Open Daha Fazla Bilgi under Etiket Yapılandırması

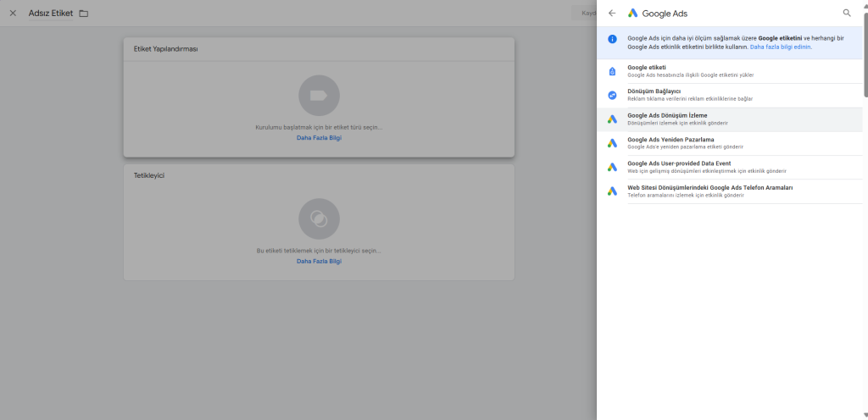point(319,138)
